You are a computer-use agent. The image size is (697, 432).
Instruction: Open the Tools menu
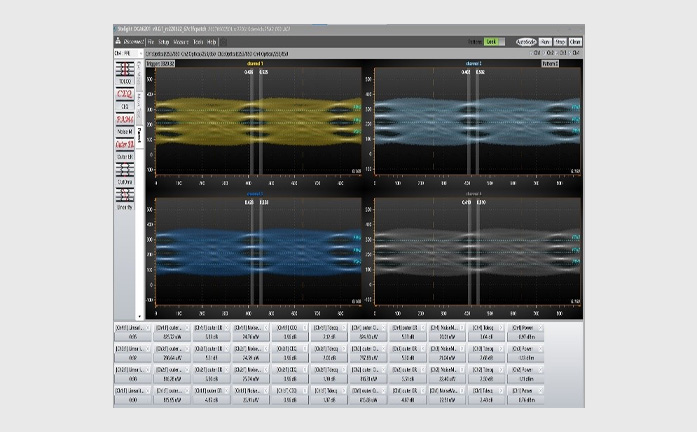click(198, 42)
